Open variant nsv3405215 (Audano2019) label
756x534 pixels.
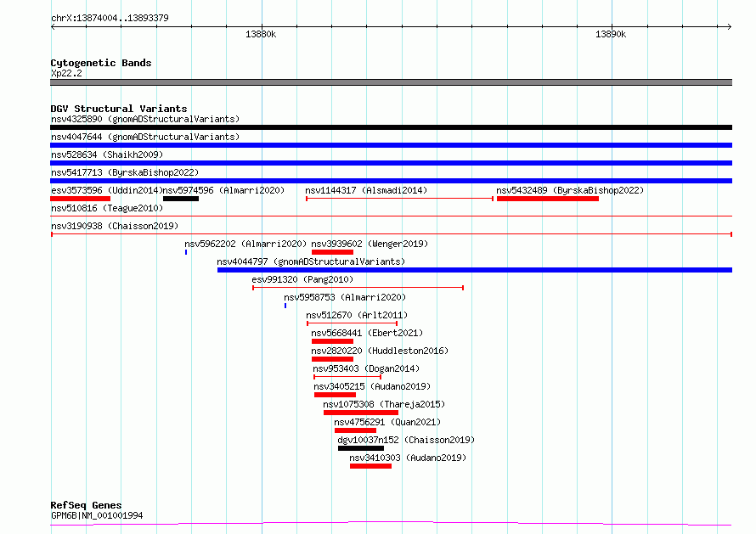(x=372, y=386)
